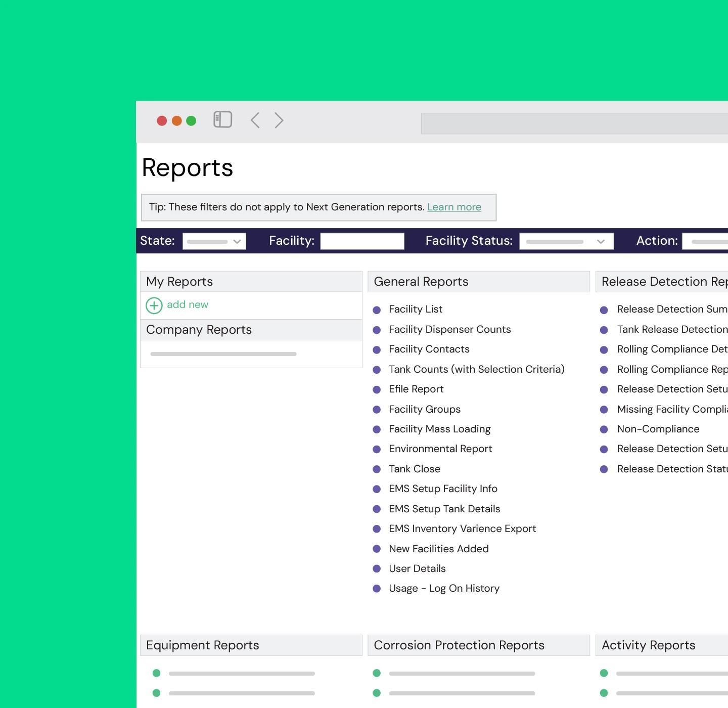Open Facility Mass Loading report
728x708 pixels.
coord(440,429)
